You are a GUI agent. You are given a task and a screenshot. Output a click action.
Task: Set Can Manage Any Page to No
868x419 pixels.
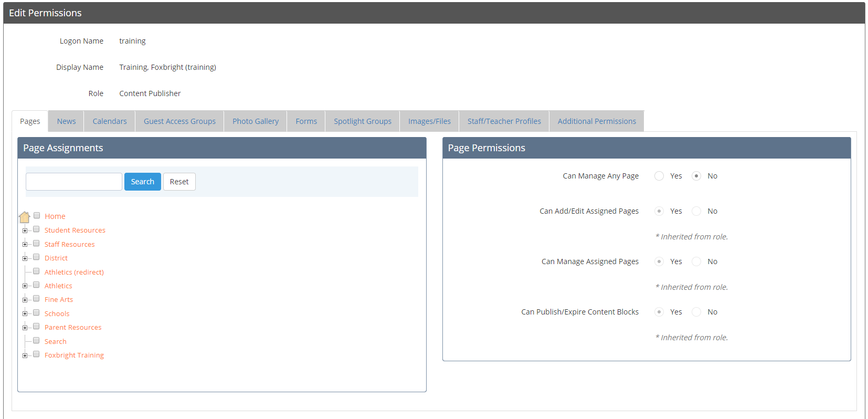coord(696,176)
